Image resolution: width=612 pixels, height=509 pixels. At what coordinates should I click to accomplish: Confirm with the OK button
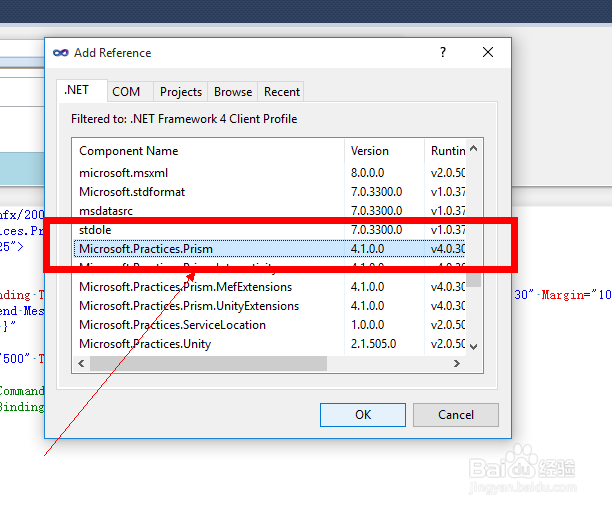[363, 415]
